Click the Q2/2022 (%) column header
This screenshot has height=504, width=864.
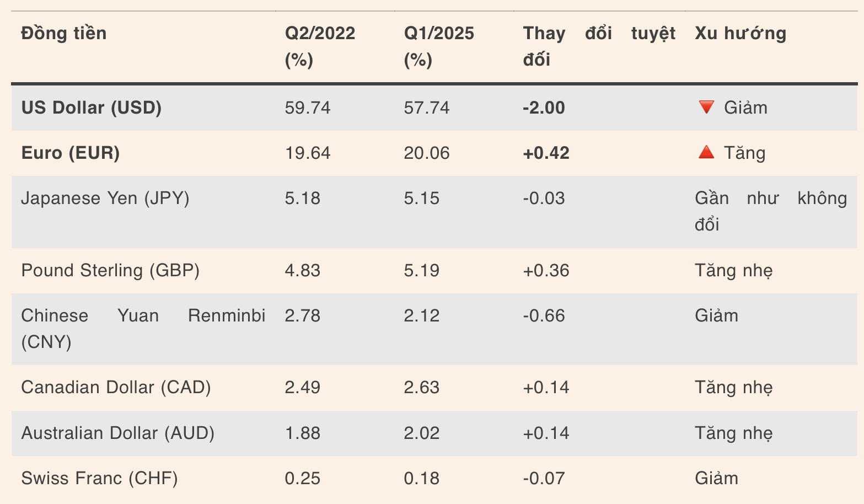coord(320,46)
